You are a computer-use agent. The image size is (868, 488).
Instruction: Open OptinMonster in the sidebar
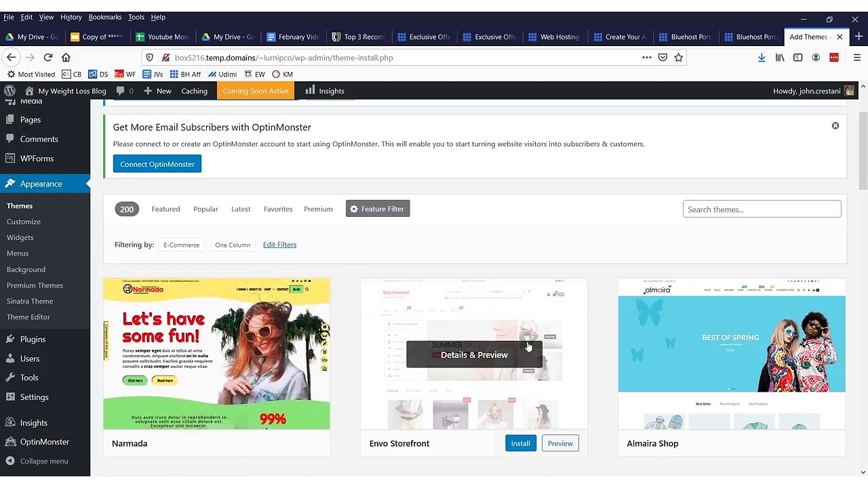(44, 442)
